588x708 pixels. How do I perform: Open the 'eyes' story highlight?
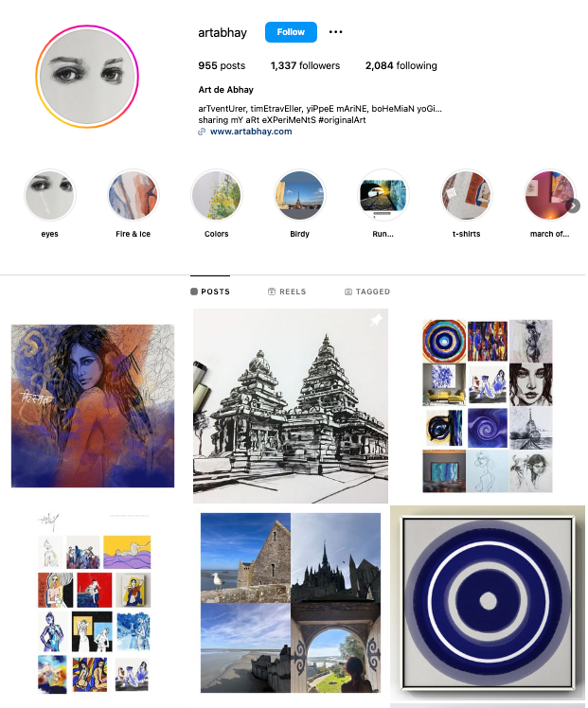click(x=49, y=195)
